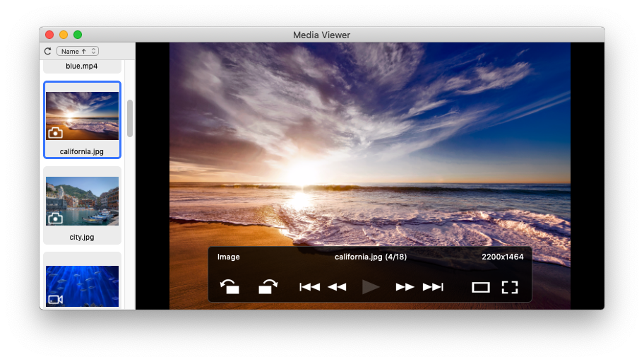Click the Image type label
This screenshot has width=644, height=362.
[228, 257]
